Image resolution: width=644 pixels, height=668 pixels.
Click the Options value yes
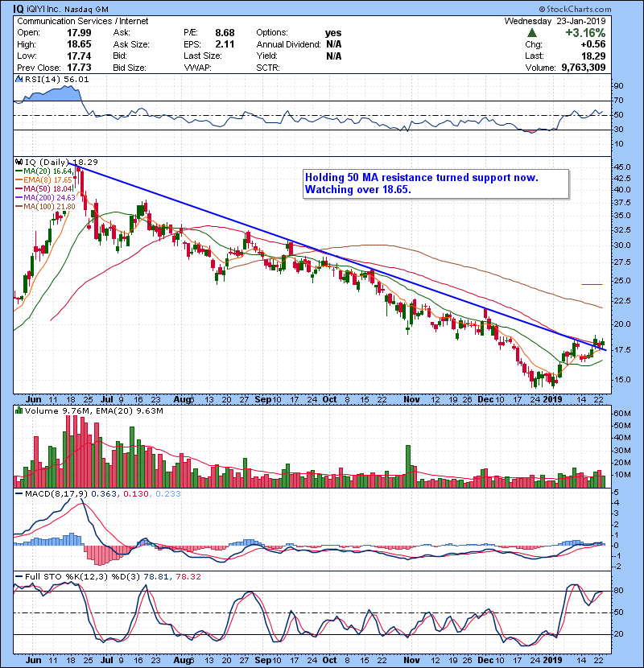[x=333, y=33]
